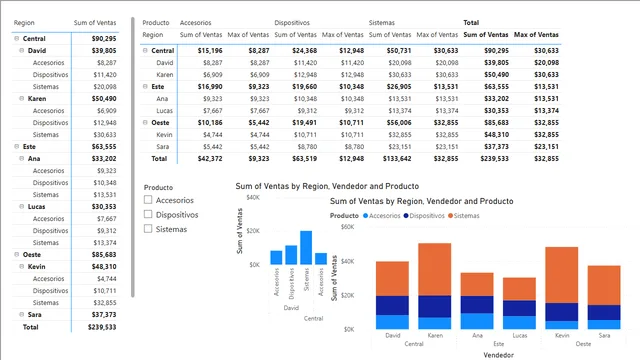
Task: Select David's Dispositivos dark blue segment
Action: pos(392,305)
